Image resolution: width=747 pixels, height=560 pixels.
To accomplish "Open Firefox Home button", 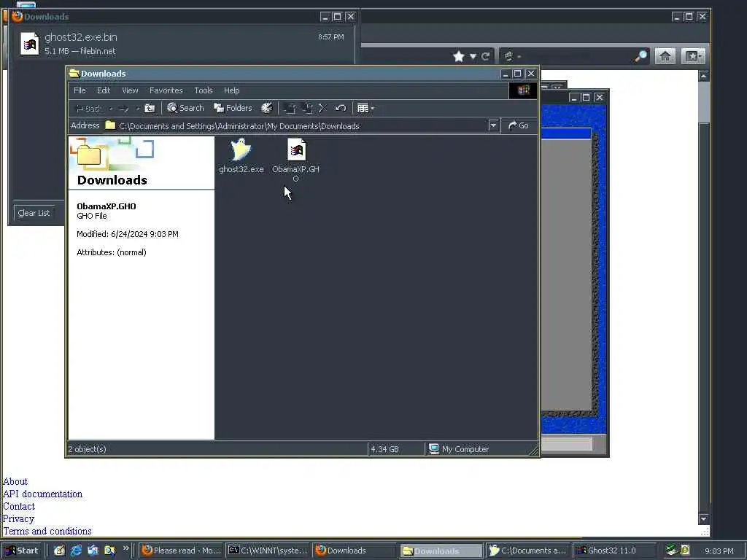I will click(665, 57).
